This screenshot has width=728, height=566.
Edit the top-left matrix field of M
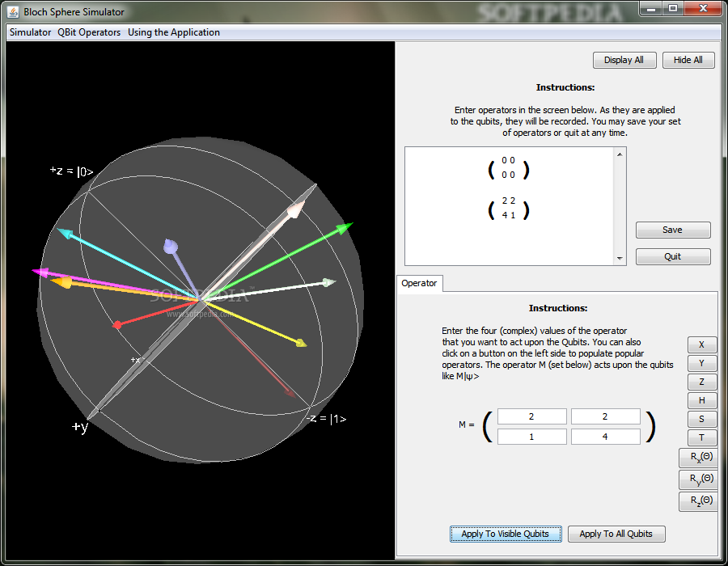coord(531,416)
